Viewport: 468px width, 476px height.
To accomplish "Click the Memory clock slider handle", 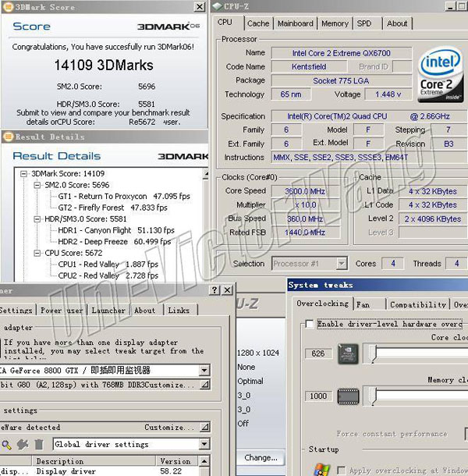I will [x=374, y=396].
